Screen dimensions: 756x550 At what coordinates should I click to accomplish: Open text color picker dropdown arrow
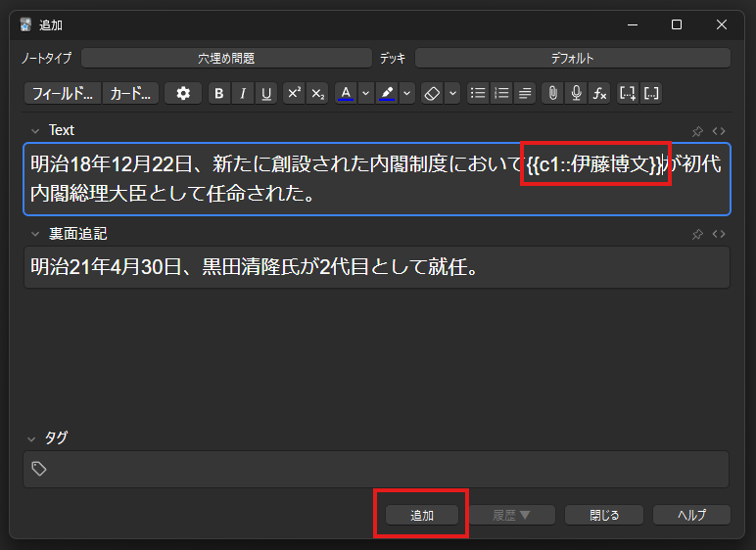pos(366,94)
